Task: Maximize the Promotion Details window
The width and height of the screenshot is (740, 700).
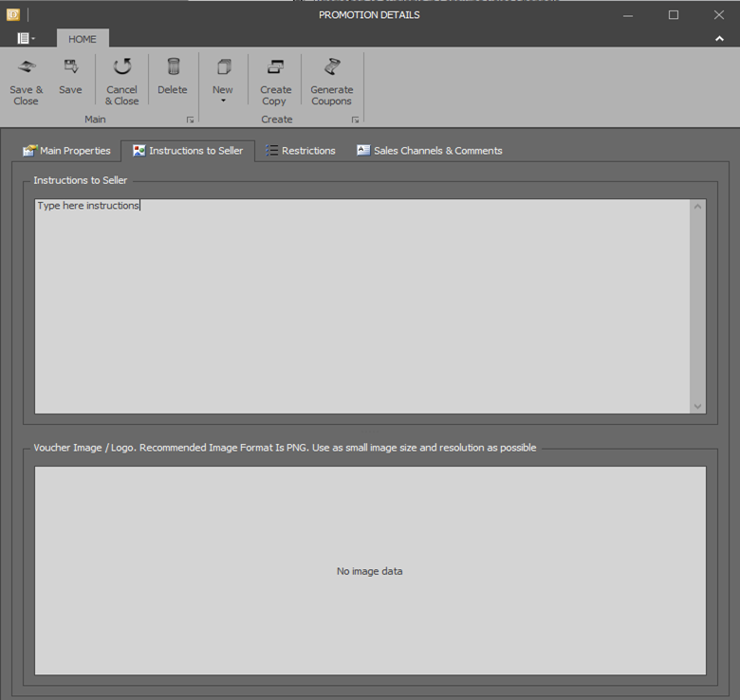Action: coord(674,15)
